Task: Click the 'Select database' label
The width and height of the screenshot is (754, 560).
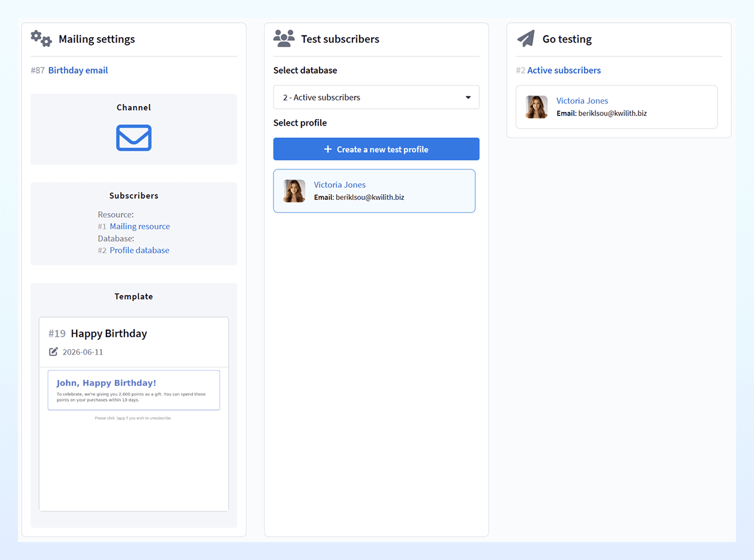Action: coord(305,70)
